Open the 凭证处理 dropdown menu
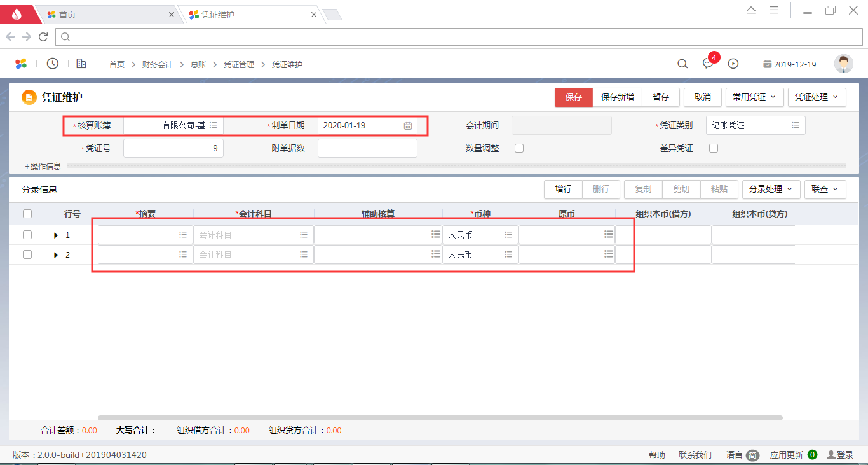The image size is (868, 465). tap(817, 97)
